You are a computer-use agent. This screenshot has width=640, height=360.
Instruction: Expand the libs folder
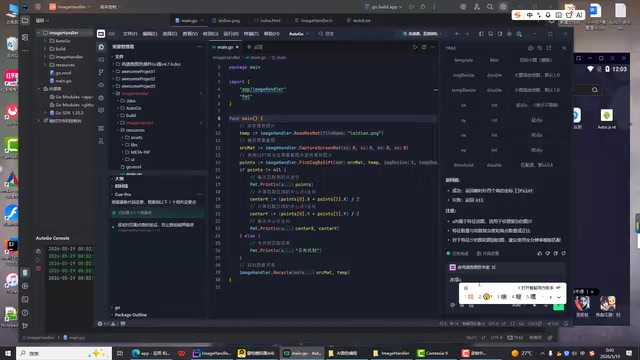pyautogui.click(x=134, y=145)
